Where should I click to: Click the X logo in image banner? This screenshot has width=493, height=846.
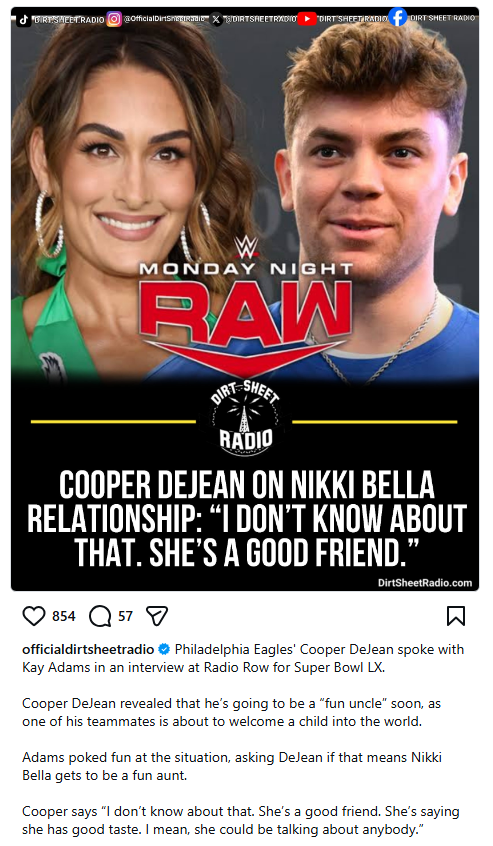216,19
